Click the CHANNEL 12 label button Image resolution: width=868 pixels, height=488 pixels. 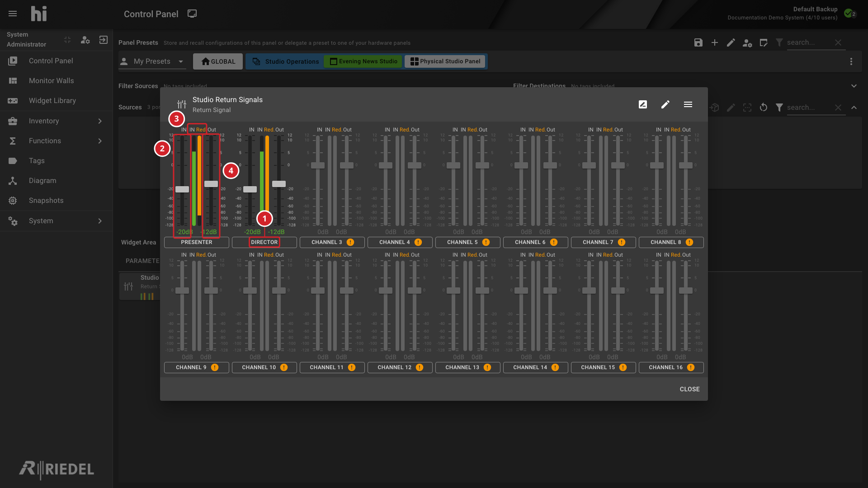tap(400, 367)
